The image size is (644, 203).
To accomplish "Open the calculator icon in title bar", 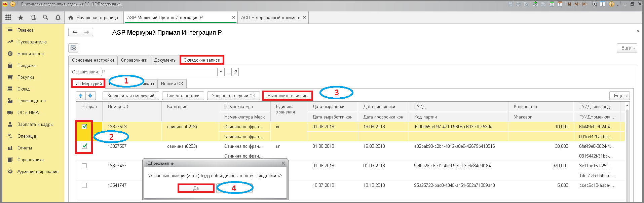I will click(552, 4).
